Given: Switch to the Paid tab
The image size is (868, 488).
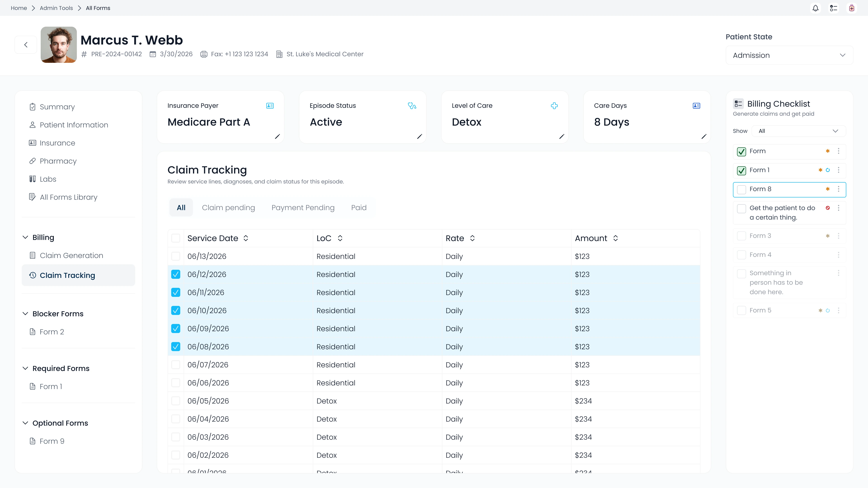Looking at the screenshot, I should click(359, 208).
